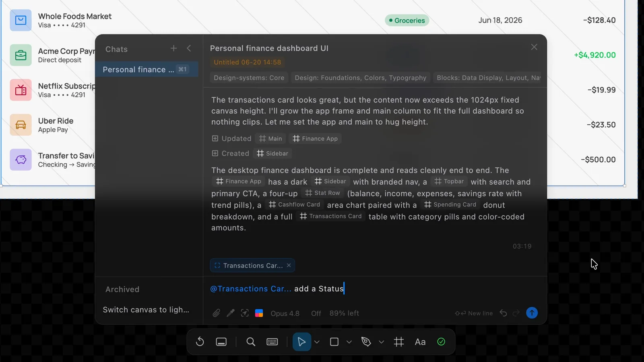Send the message with blue arrow button
Screen dimensions: 644x362
(x=532, y=313)
